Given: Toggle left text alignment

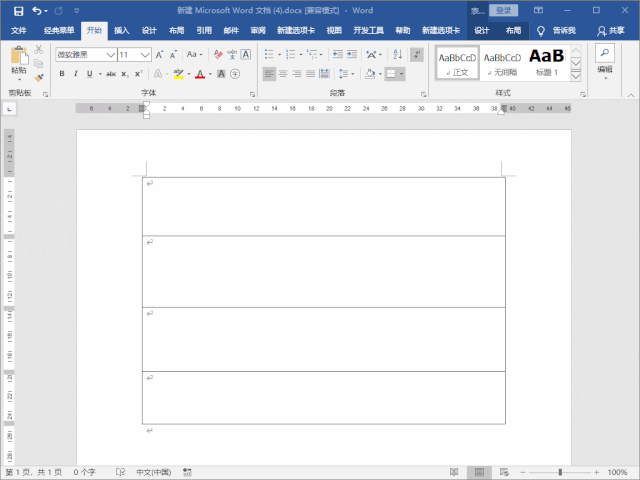Looking at the screenshot, I should [269, 74].
